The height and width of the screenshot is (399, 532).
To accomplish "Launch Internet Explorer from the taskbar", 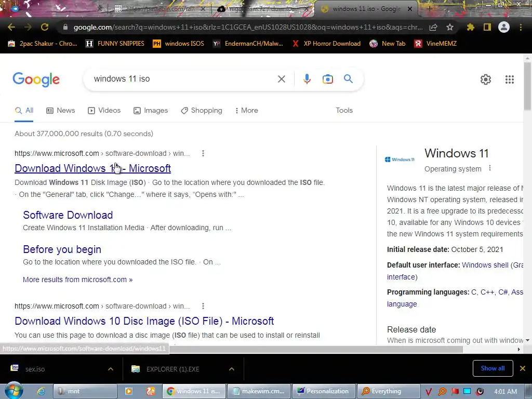I will [41, 391].
